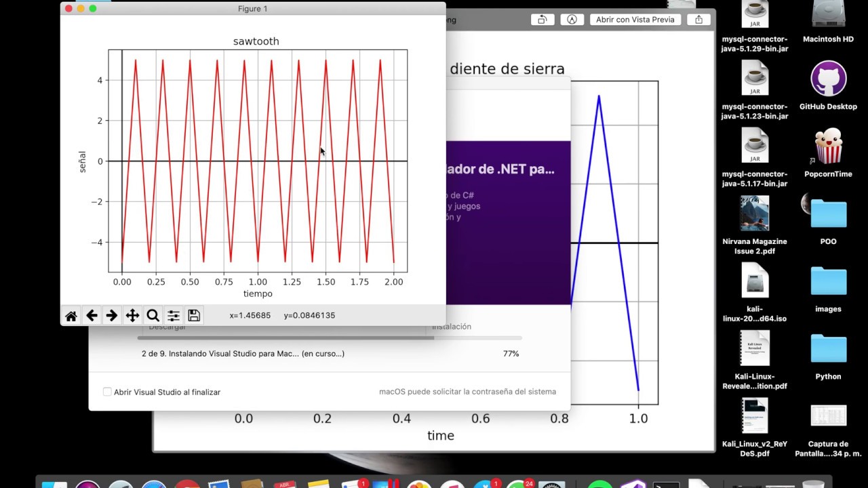
Task: Click the installer progress bar
Action: pos(330,338)
